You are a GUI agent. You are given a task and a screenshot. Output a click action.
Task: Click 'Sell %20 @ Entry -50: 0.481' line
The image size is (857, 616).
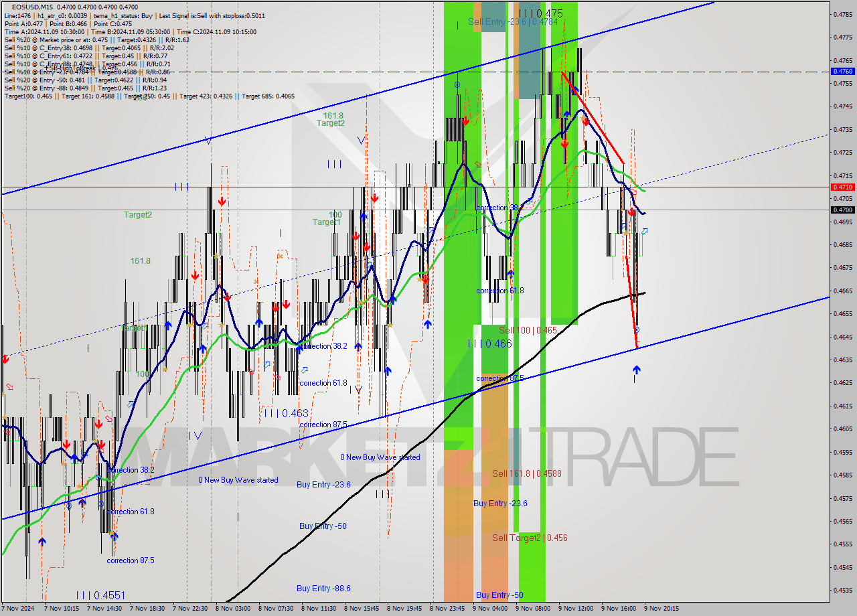85,80
